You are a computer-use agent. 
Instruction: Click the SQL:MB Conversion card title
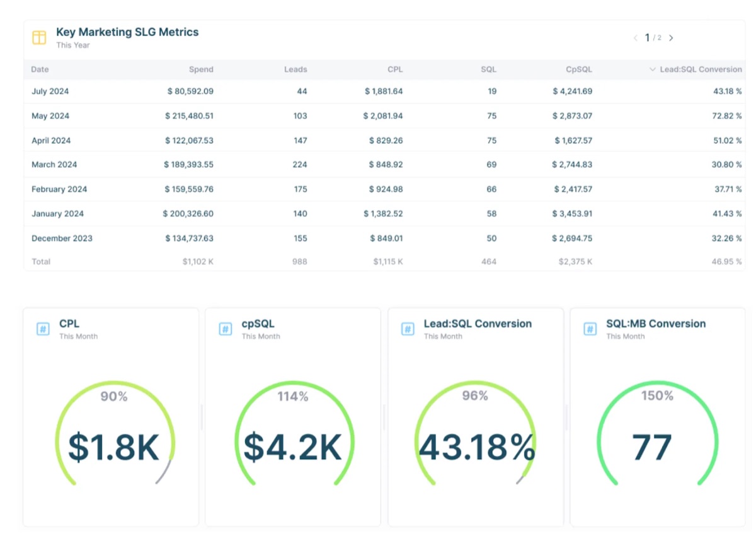click(656, 323)
